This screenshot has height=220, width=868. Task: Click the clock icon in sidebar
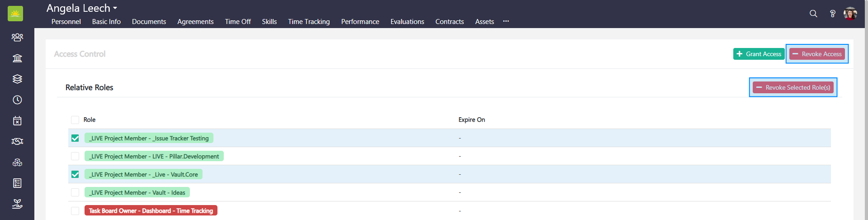click(17, 100)
